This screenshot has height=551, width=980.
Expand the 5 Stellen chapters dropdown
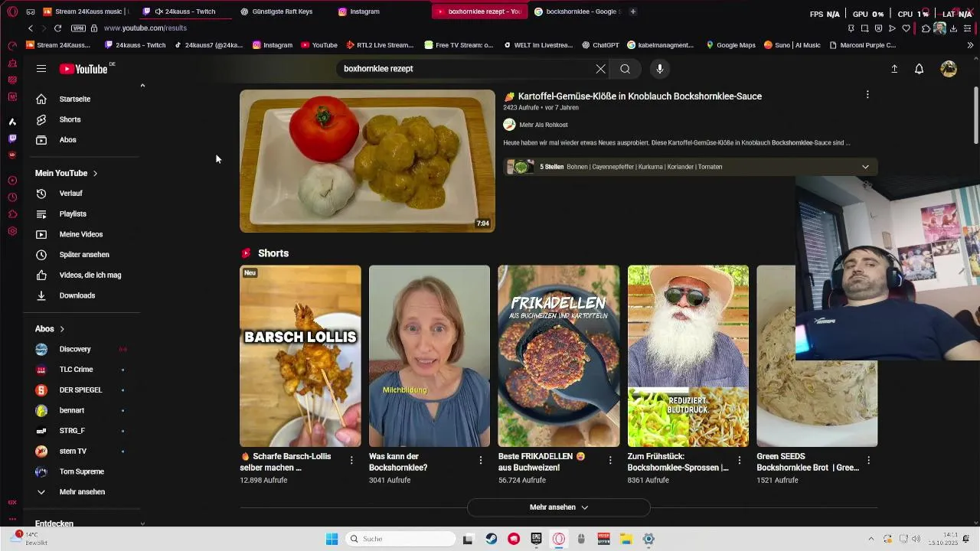[x=865, y=167]
